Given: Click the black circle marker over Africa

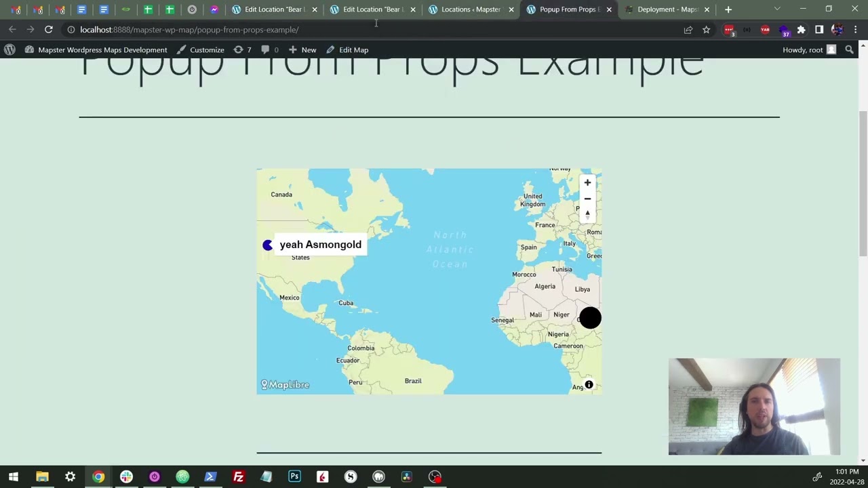Looking at the screenshot, I should [x=590, y=318].
